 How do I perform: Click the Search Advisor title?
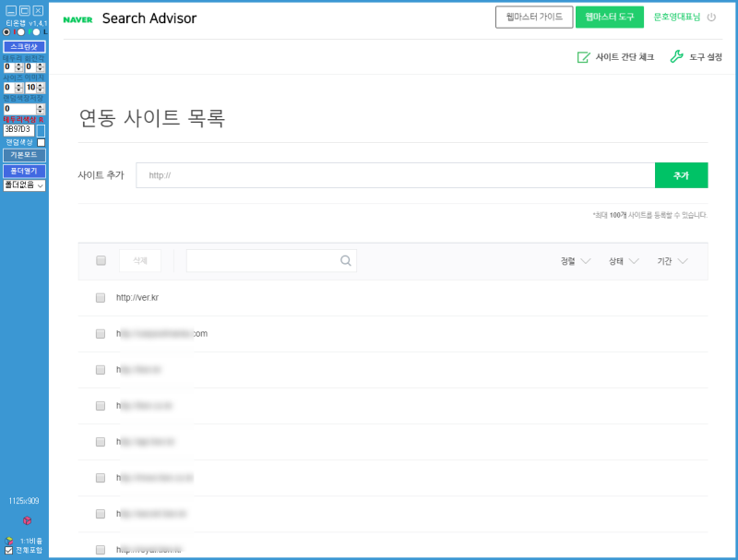pyautogui.click(x=149, y=18)
